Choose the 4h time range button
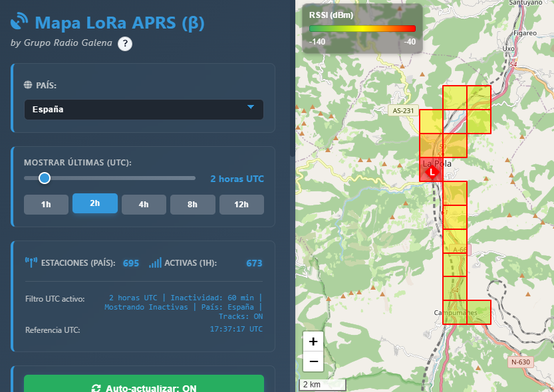Screen dimensions: 554x392 (x=144, y=204)
